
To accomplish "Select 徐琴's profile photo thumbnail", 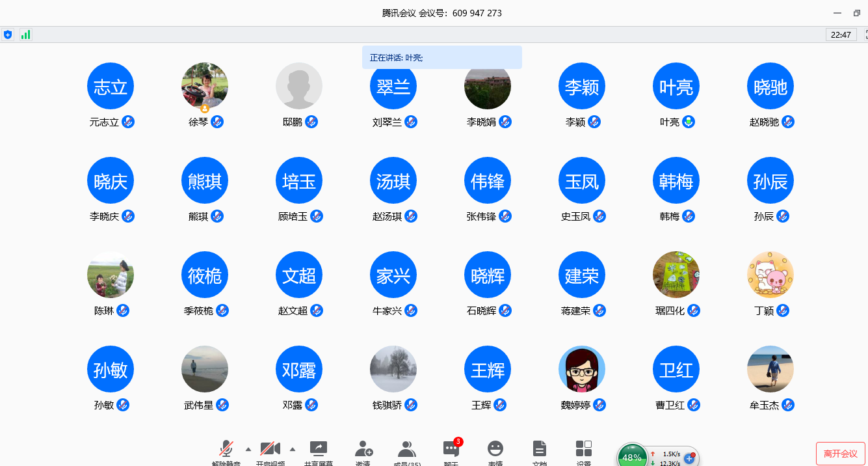I will point(205,86).
